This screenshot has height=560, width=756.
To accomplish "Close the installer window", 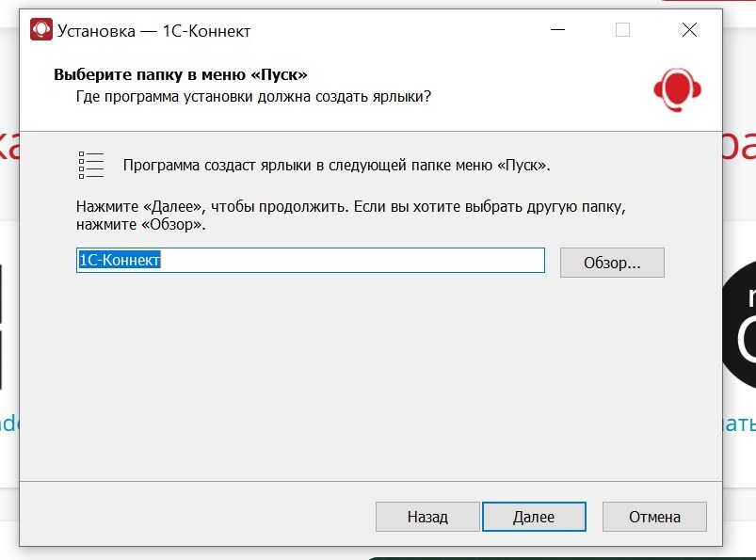I will (689, 30).
